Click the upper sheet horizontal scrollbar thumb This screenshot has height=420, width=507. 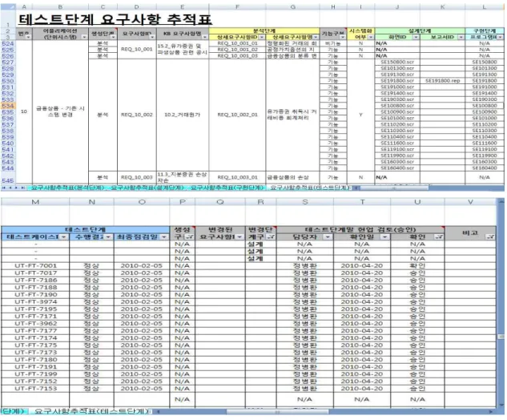395,188
